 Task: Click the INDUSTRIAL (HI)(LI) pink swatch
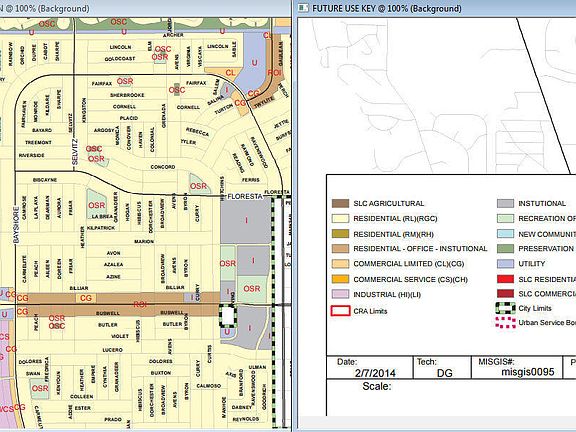pos(340,294)
